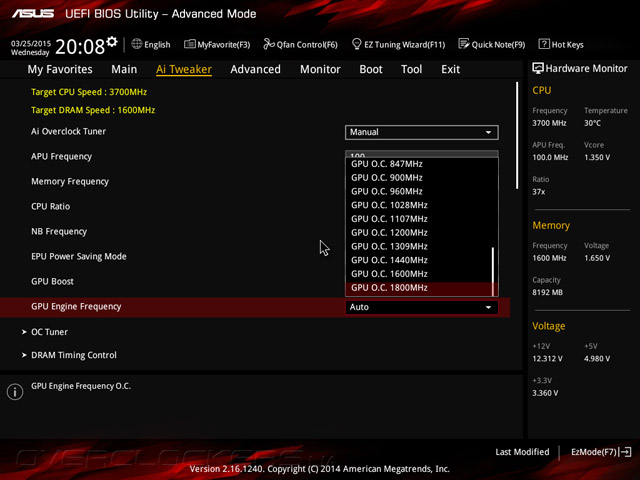Click Target CPU Speed : 3700MHz text
The height and width of the screenshot is (480, 640).
pyautogui.click(x=89, y=92)
